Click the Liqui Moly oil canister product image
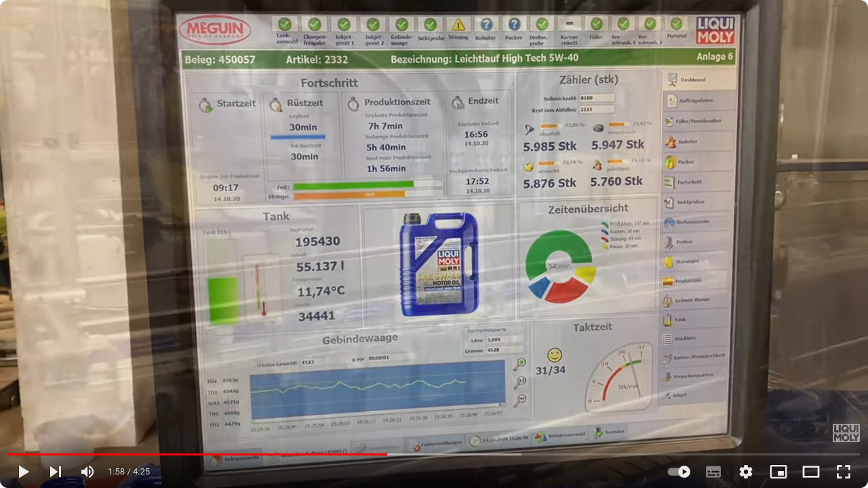The height and width of the screenshot is (488, 868). (x=439, y=264)
